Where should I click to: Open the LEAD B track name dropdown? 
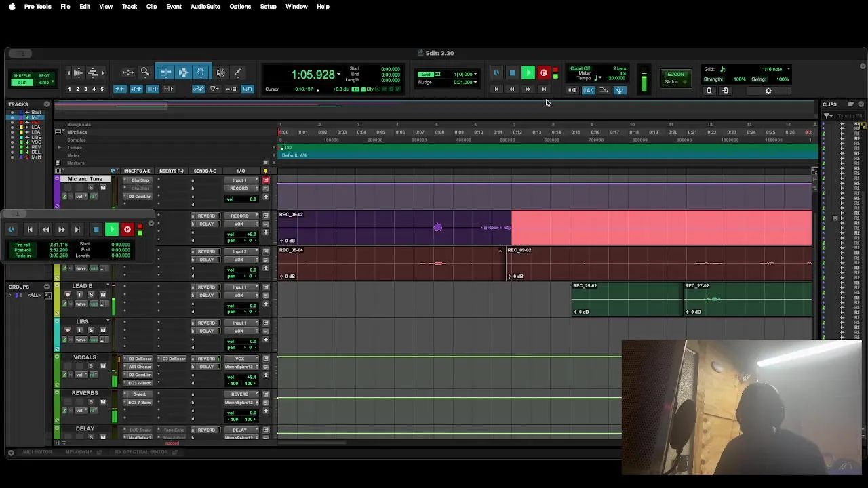[108, 285]
